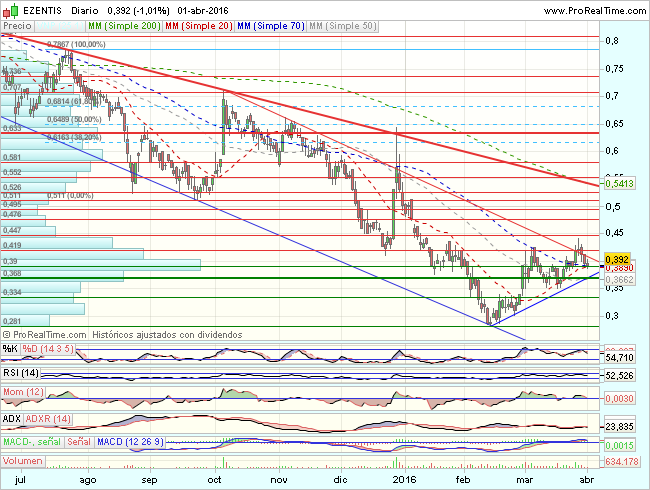The height and width of the screenshot is (490, 650).
Task: Click the 0,447 volume profile level
Action: (x=12, y=230)
